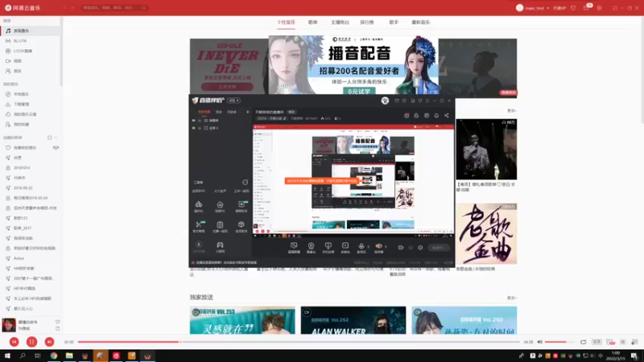Viewport: 644px width, 362px height.
Task: Open the Discover Music sidebar item
Action: (x=31, y=31)
